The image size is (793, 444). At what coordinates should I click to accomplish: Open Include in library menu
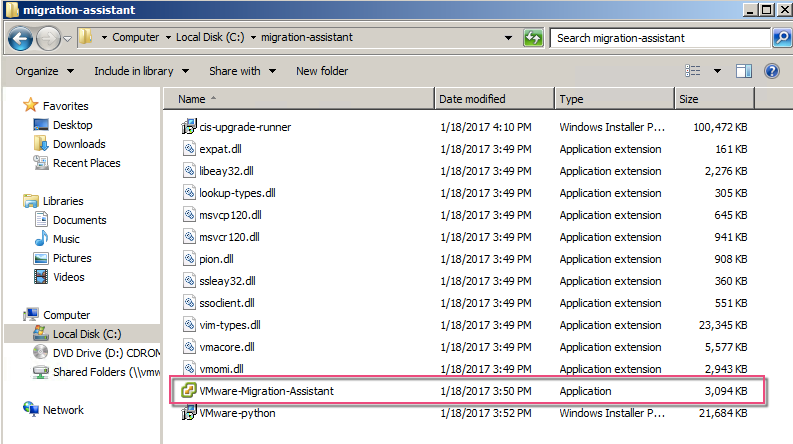pyautogui.click(x=142, y=71)
